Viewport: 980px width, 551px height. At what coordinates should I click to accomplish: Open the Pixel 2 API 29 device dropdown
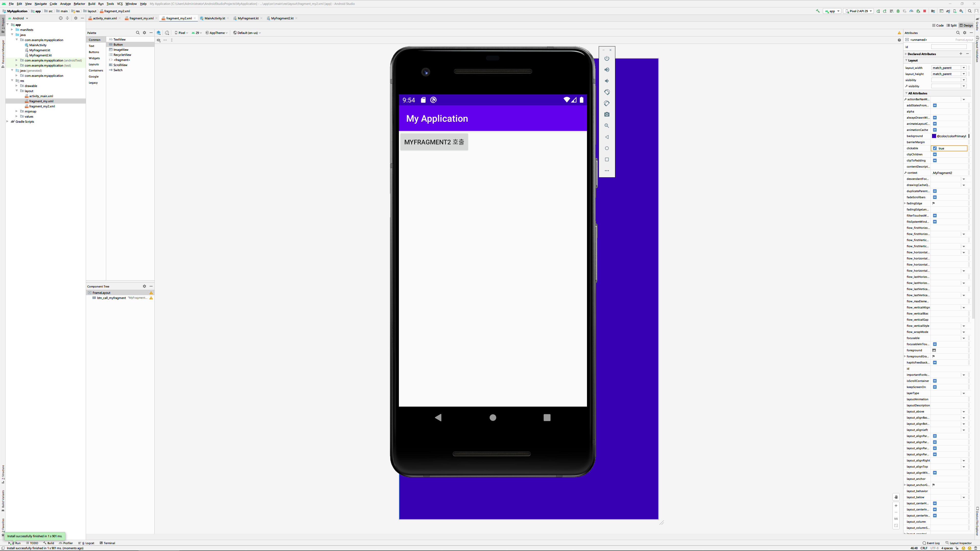[x=858, y=11]
